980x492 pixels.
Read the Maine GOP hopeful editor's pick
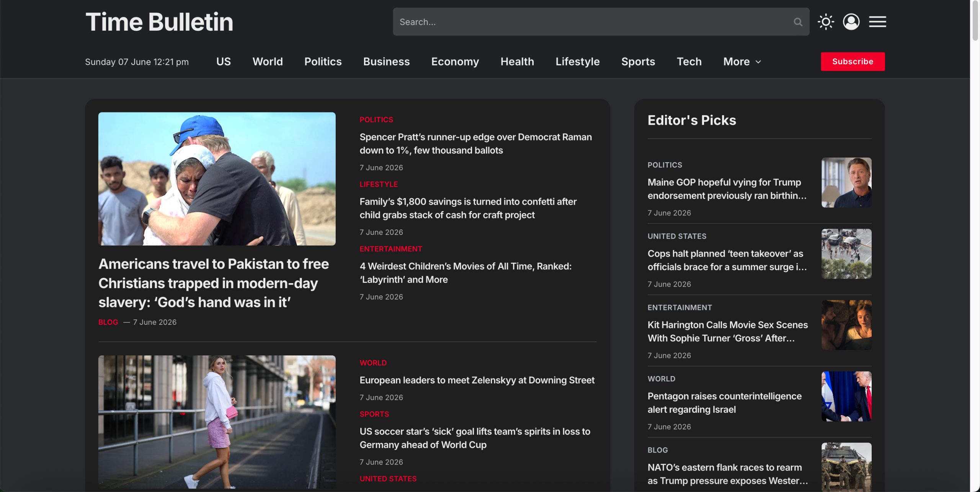(x=727, y=189)
